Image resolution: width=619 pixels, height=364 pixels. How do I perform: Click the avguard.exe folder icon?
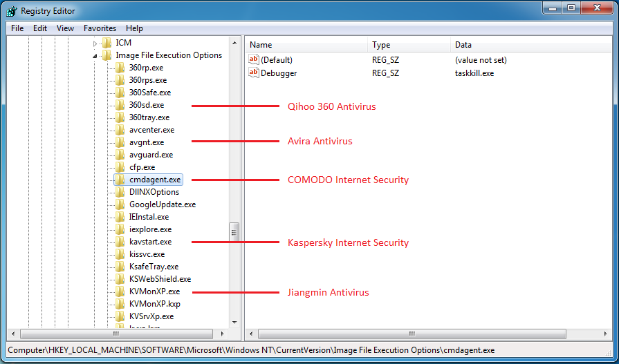(x=120, y=155)
